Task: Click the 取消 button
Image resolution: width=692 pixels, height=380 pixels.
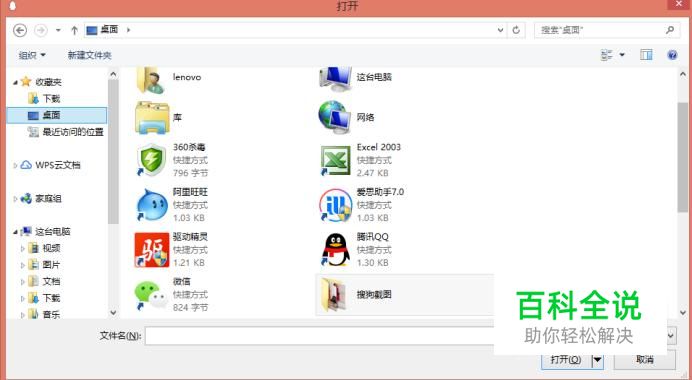Action: [644, 360]
